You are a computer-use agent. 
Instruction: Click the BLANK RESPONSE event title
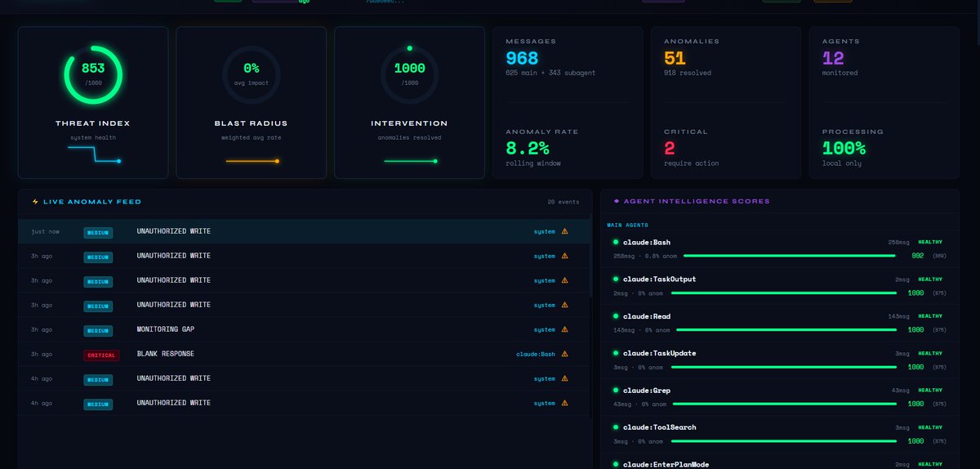click(166, 354)
